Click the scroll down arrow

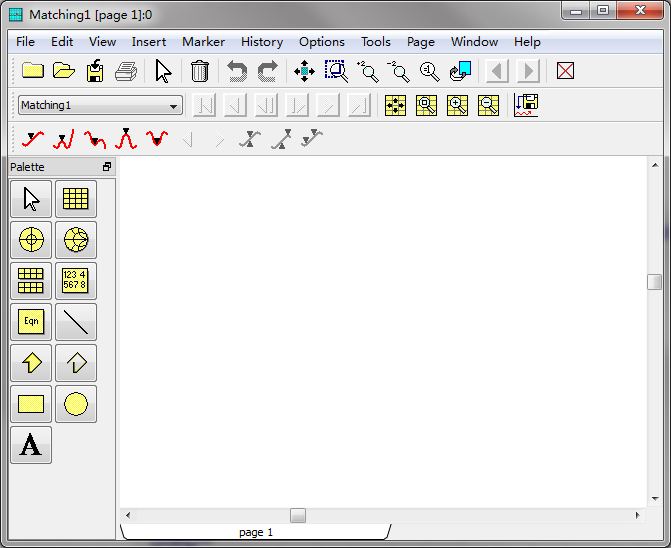click(655, 498)
